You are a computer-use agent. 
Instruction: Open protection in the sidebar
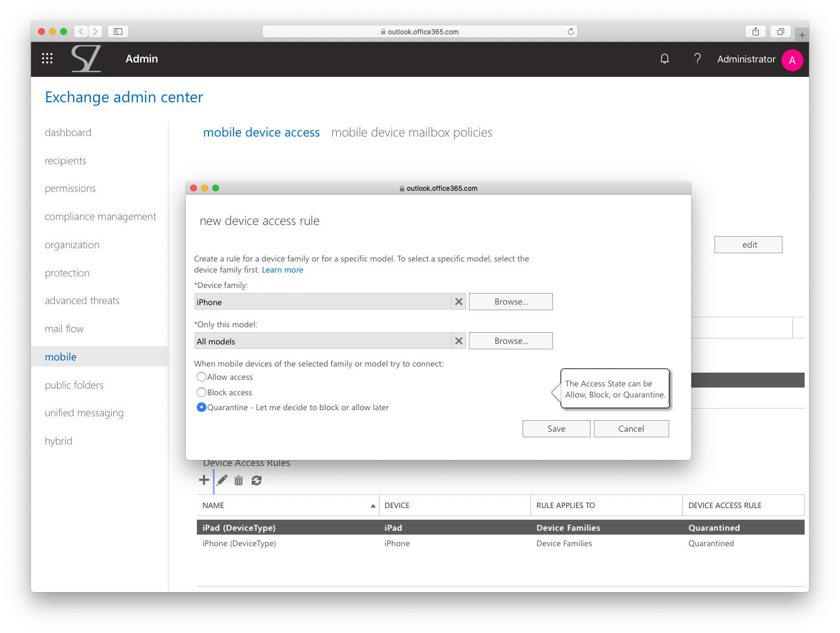pyautogui.click(x=67, y=273)
